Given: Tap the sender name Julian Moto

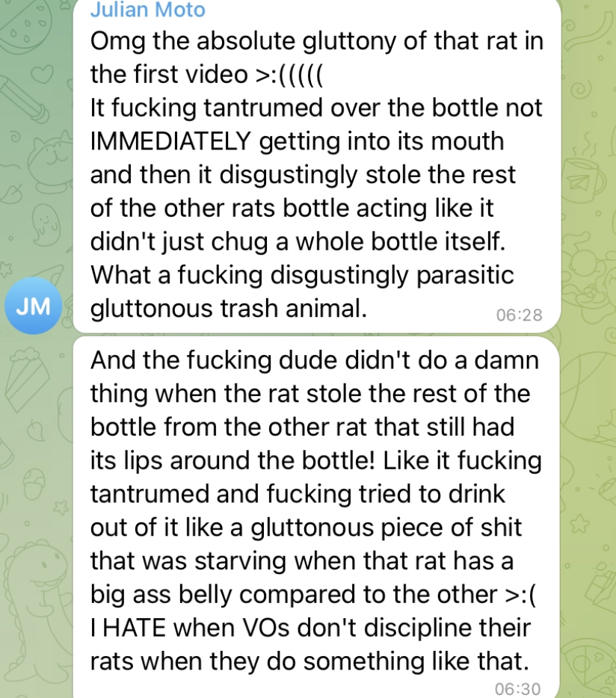Looking at the screenshot, I should click(148, 10).
